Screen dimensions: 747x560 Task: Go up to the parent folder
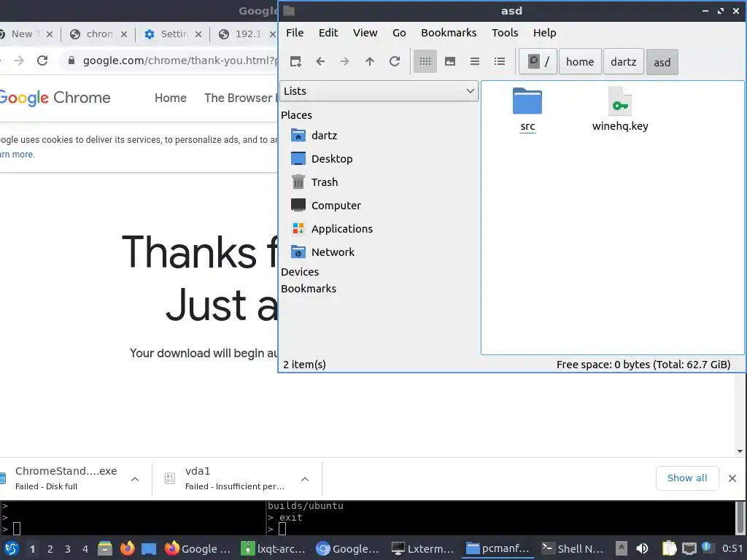point(370,61)
